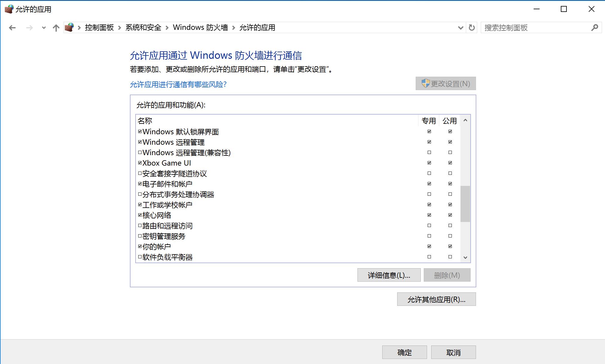Open the risk information link

(x=178, y=84)
